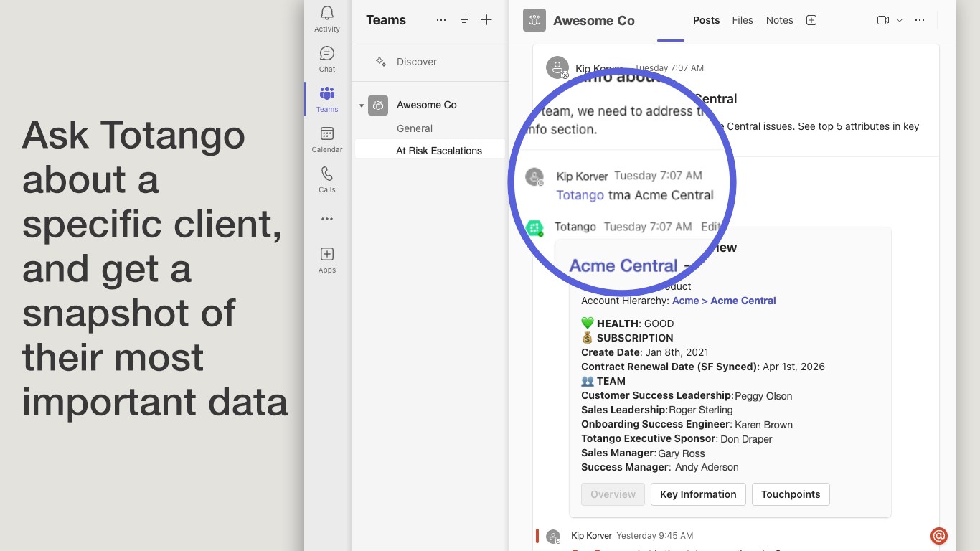Click the red mention @ badge

939,535
